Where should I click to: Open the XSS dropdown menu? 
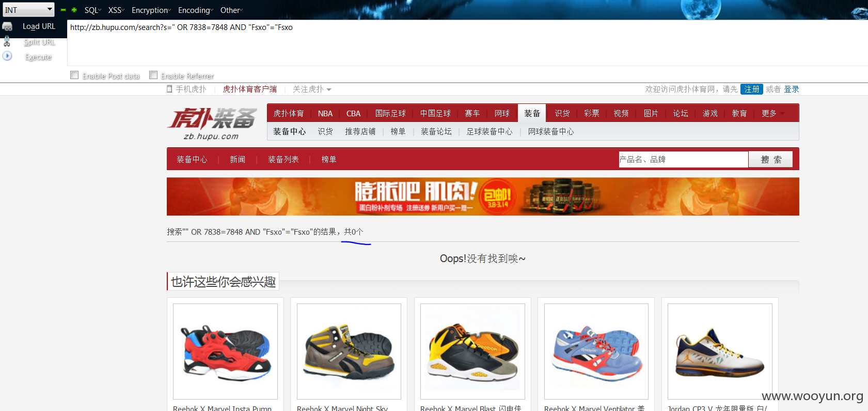[116, 10]
